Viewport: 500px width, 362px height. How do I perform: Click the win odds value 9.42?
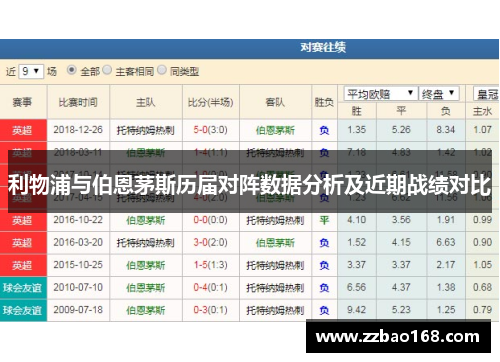pos(357,310)
